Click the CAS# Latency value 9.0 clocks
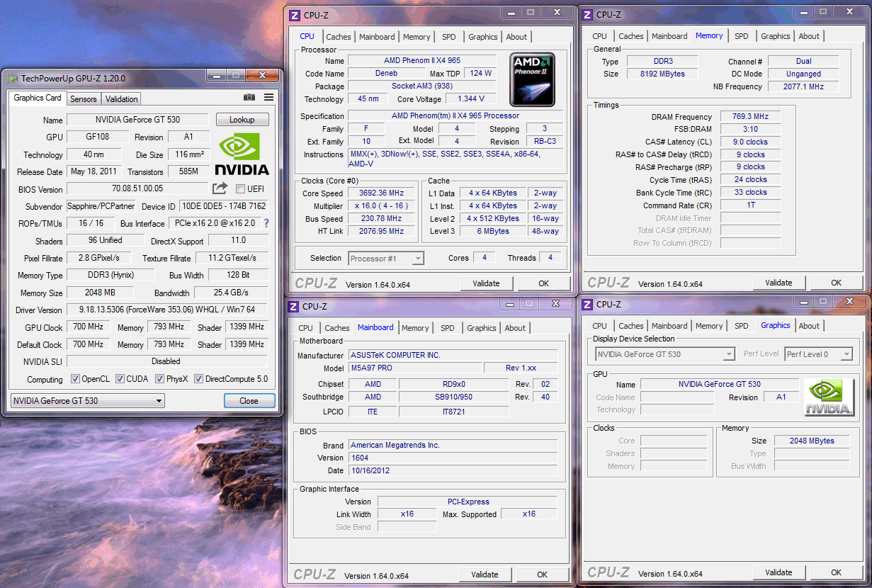 (x=751, y=142)
